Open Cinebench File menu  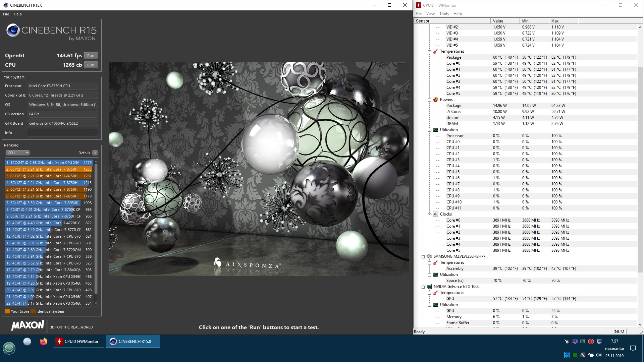point(6,14)
